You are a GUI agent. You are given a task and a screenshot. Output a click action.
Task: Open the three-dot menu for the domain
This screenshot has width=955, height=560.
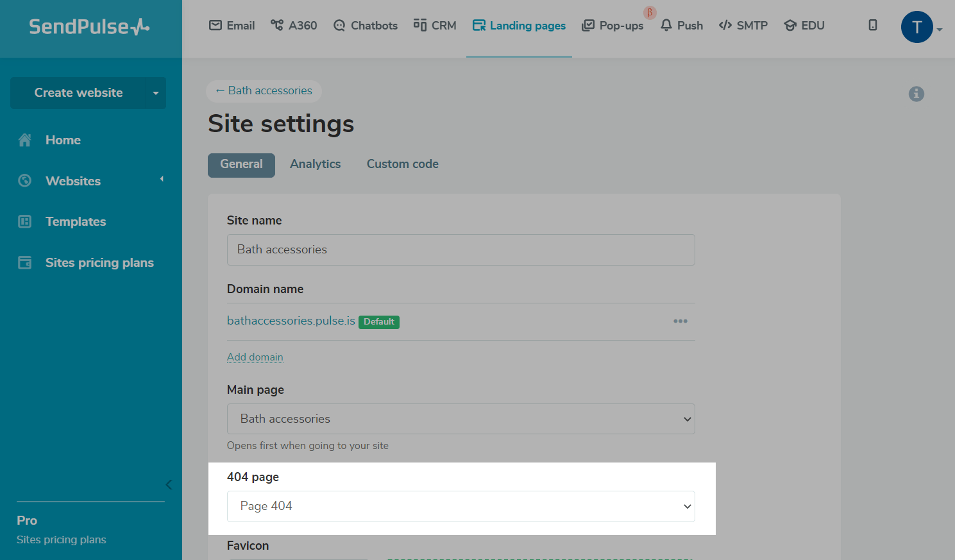[x=680, y=321]
